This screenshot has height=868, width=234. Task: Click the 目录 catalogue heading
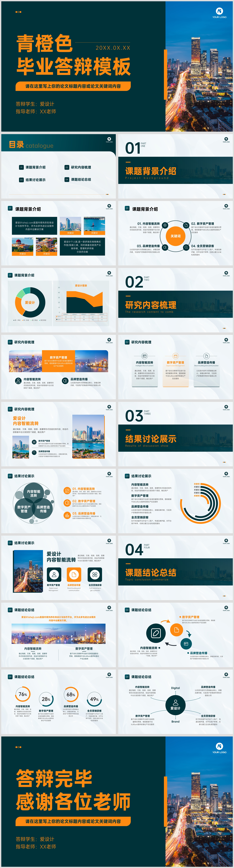[x=17, y=145]
